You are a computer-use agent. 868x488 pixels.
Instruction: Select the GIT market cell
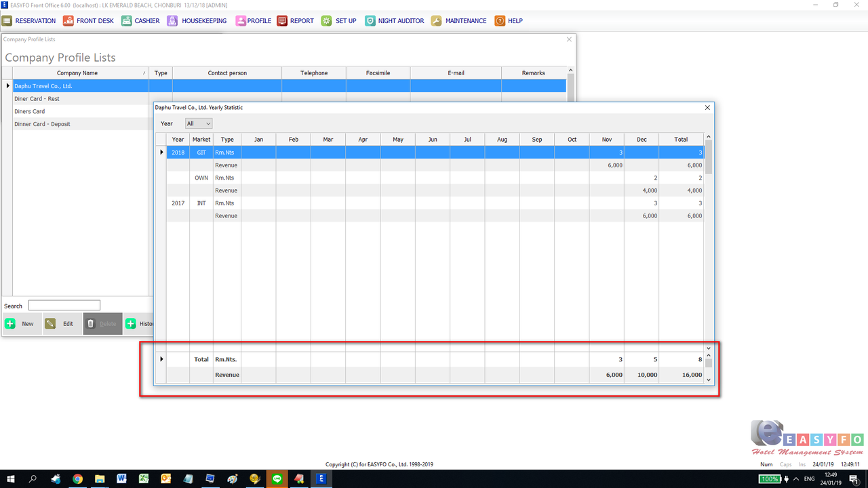pyautogui.click(x=201, y=152)
